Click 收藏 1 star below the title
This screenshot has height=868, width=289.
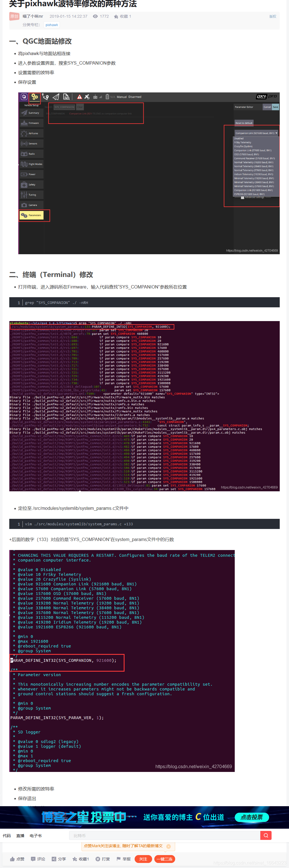pos(116,17)
